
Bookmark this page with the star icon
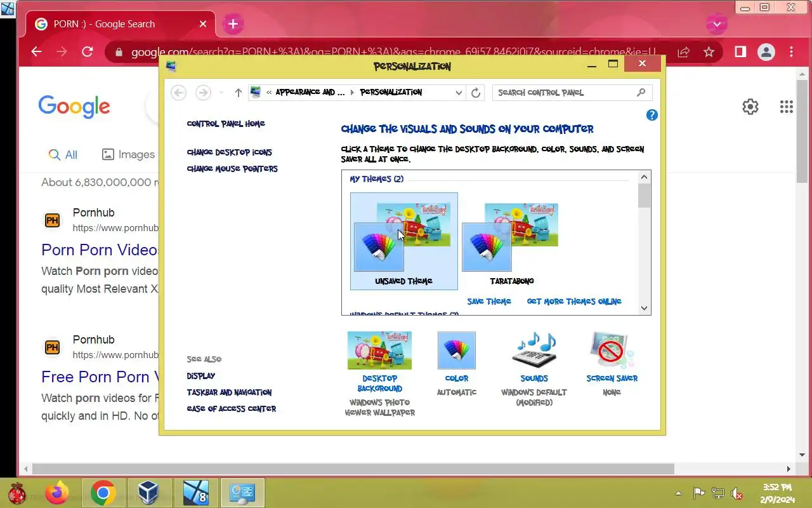709,52
